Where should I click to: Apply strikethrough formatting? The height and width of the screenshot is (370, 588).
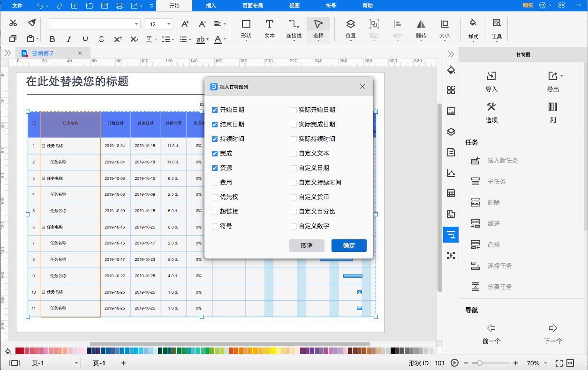pos(101,39)
